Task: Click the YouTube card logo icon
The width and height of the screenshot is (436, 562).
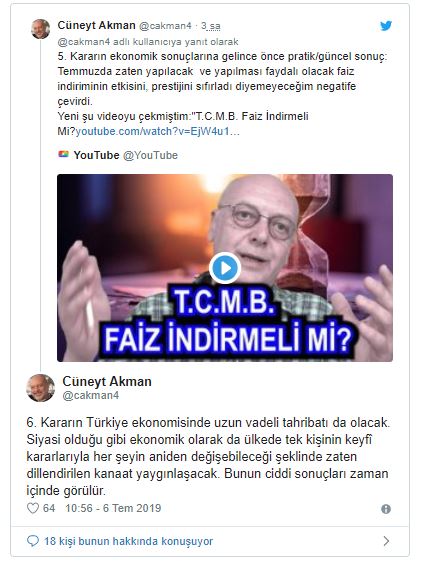Action: pyautogui.click(x=63, y=154)
